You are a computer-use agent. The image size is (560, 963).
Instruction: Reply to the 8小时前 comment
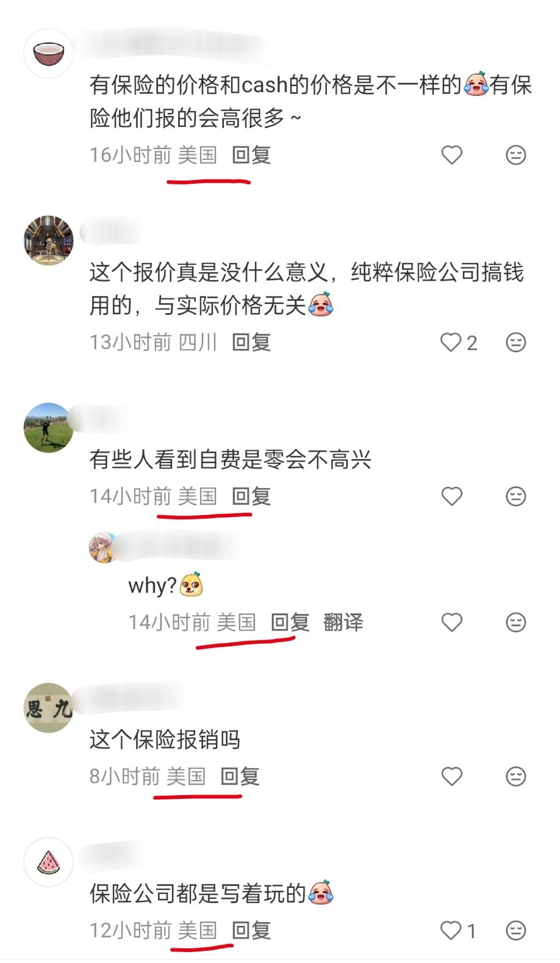(240, 776)
